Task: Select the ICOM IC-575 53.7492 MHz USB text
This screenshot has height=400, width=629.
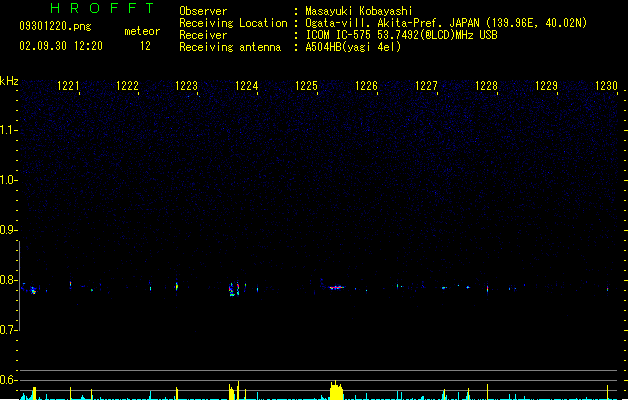Action: click(x=402, y=35)
